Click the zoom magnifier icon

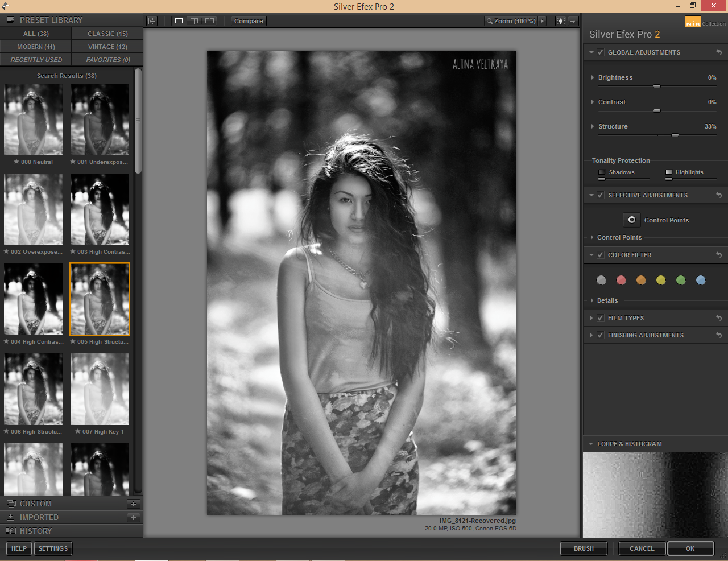click(x=489, y=21)
